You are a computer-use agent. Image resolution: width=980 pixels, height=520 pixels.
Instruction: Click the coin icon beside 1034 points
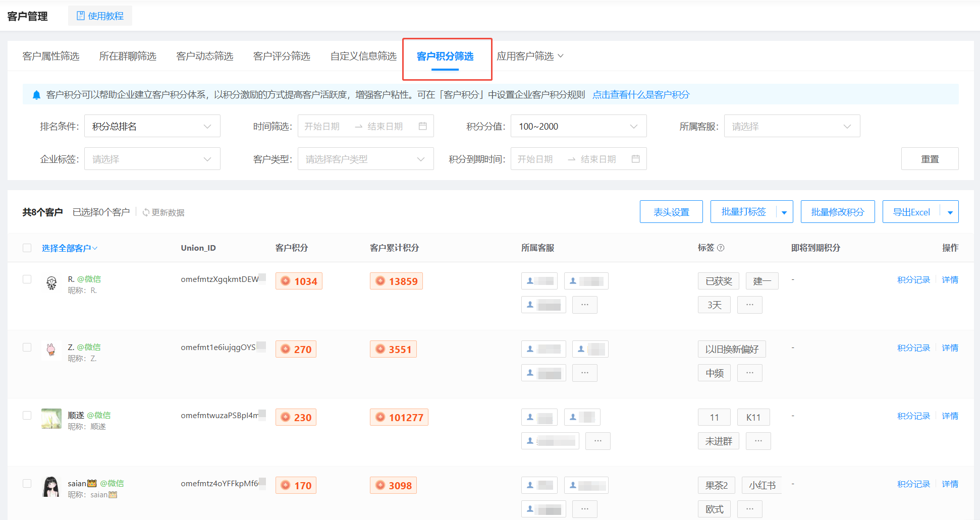(286, 281)
